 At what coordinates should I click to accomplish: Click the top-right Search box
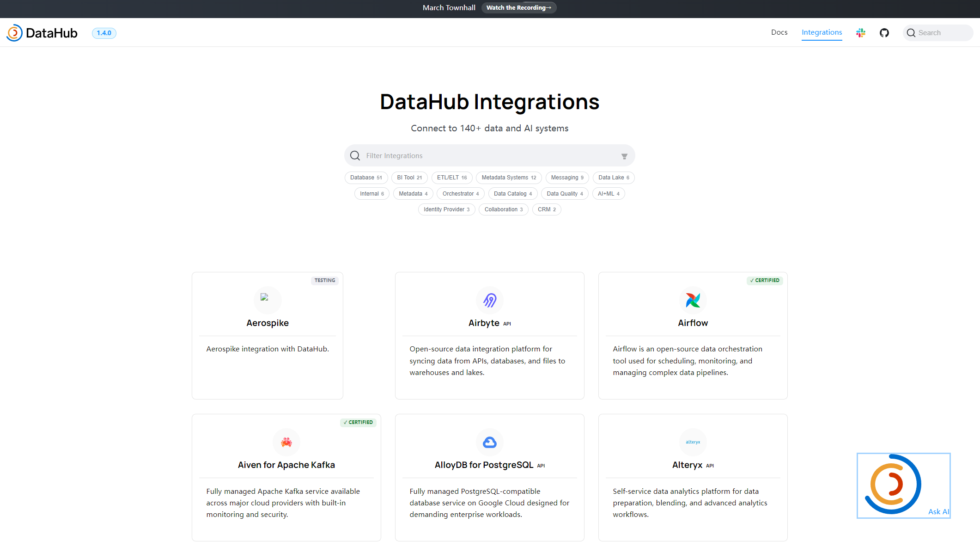(x=938, y=33)
